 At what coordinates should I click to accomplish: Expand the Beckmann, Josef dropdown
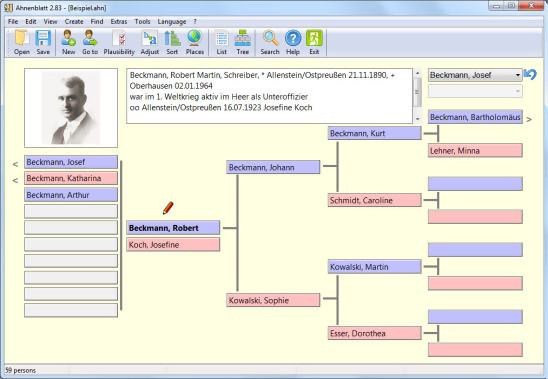(475, 75)
